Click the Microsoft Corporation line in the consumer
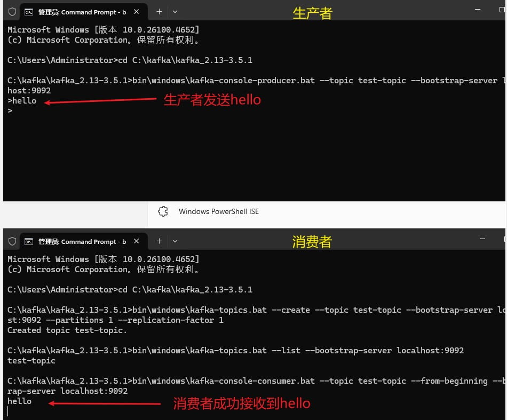This screenshot has width=507, height=420. (103, 270)
